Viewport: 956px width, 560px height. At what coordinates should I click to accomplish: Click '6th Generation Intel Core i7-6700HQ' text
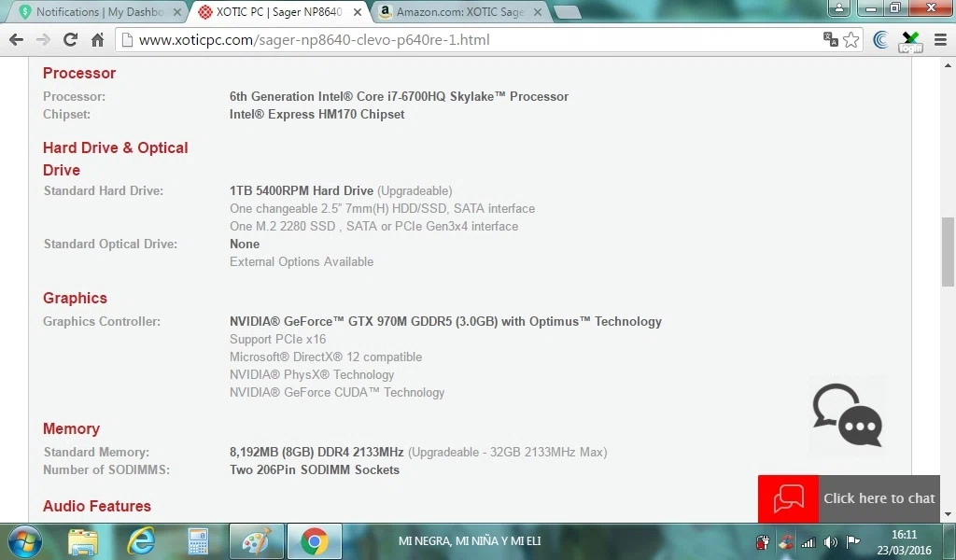(x=399, y=96)
